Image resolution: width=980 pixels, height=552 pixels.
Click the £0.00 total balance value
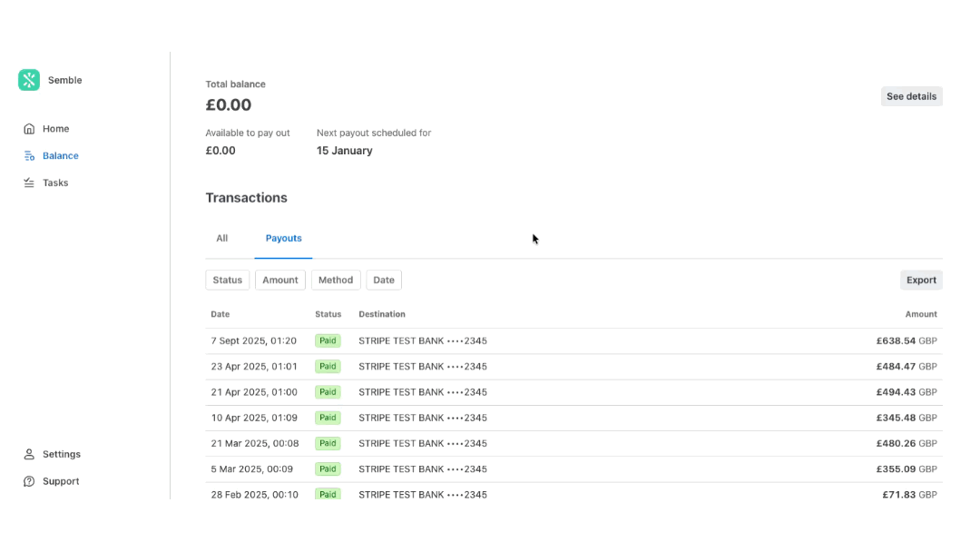(x=229, y=105)
